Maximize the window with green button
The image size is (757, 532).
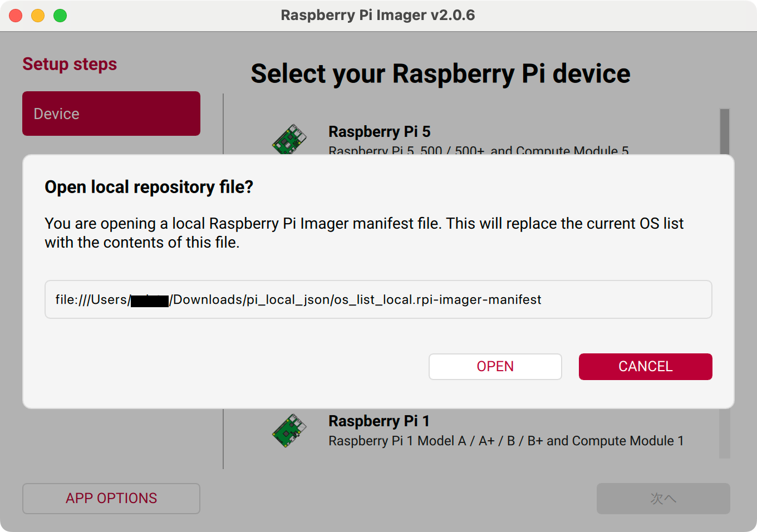[60, 16]
